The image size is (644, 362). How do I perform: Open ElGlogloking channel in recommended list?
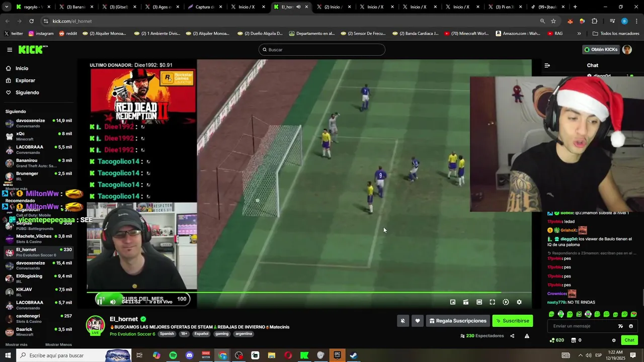[39, 279]
